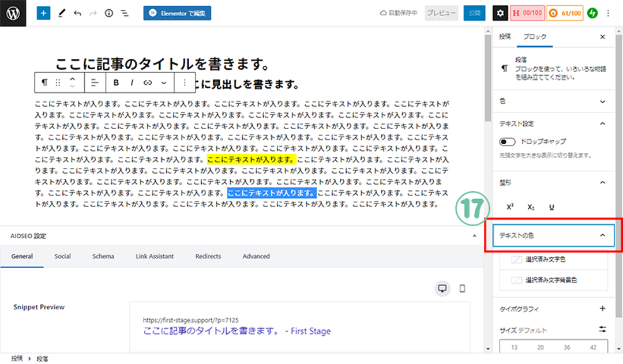Enable the ドロップキャップ toggle
This screenshot has height=364, width=623.
[508, 141]
